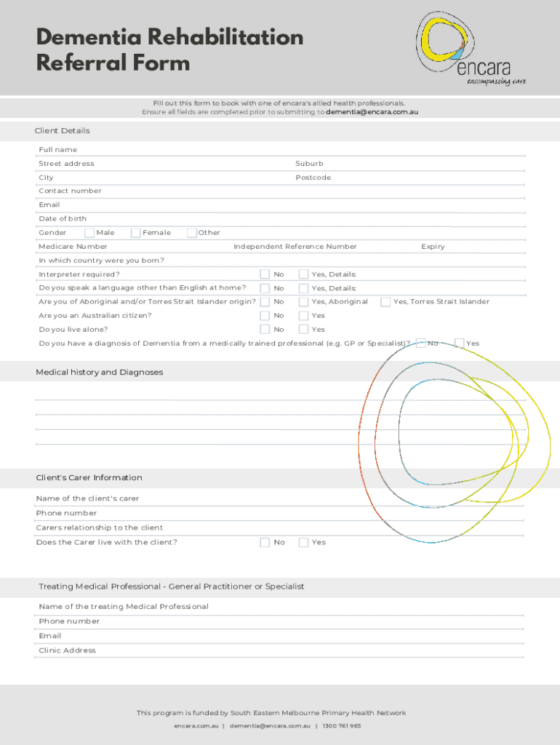Viewport: 560px width, 745px height.
Task: Select No for Do you live alone
Action: pos(265,330)
